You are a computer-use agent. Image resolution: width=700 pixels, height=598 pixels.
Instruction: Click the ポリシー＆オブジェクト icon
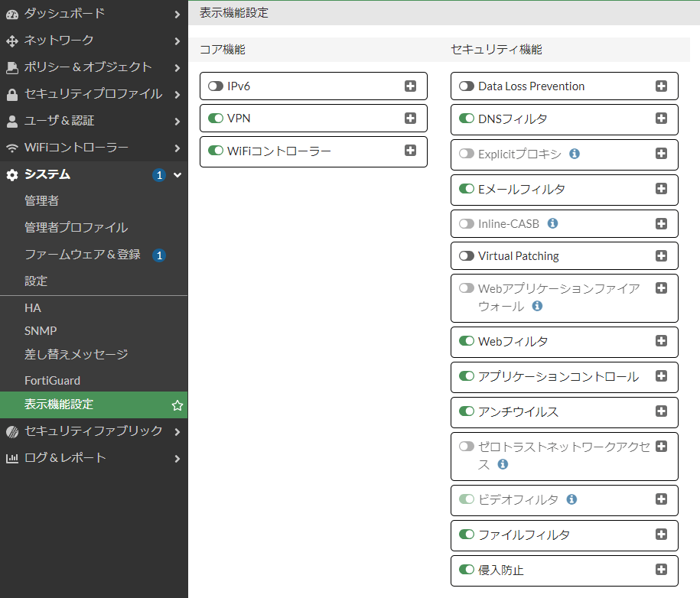click(11, 67)
